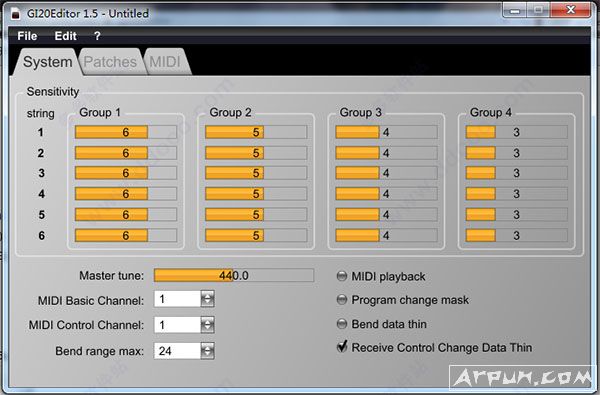Image resolution: width=600 pixels, height=395 pixels.
Task: Click the Bend range max value field
Action: pyautogui.click(x=177, y=351)
